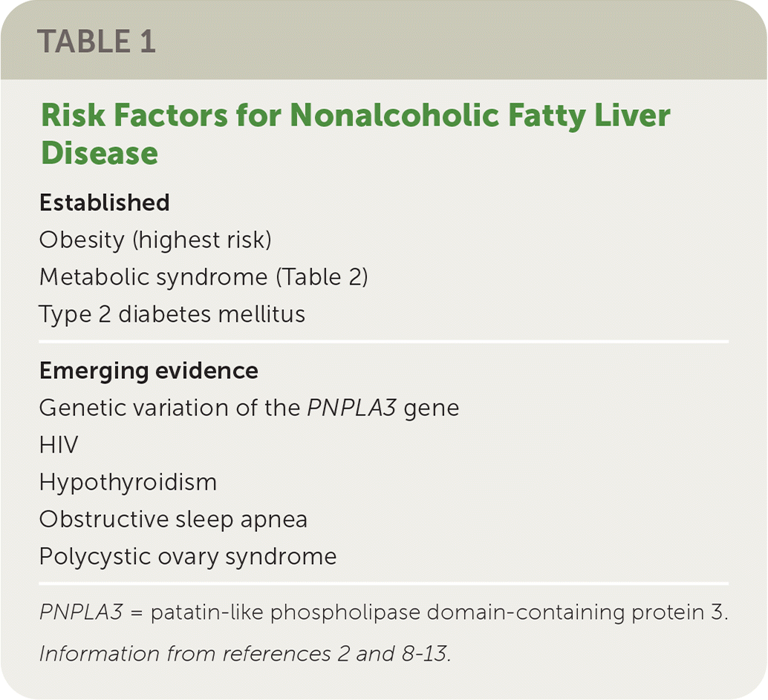This screenshot has width=768, height=700.
Task: Click the word "Disease" in the title
Action: (x=99, y=152)
